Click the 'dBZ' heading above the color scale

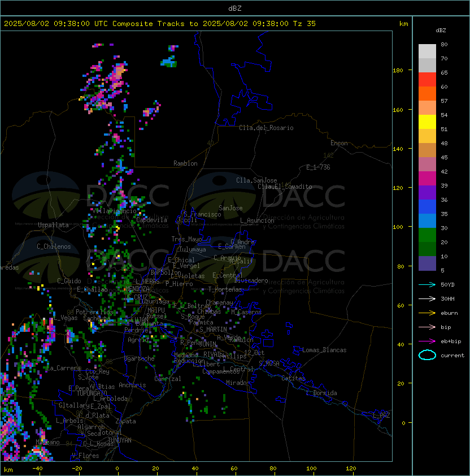pos(441,31)
